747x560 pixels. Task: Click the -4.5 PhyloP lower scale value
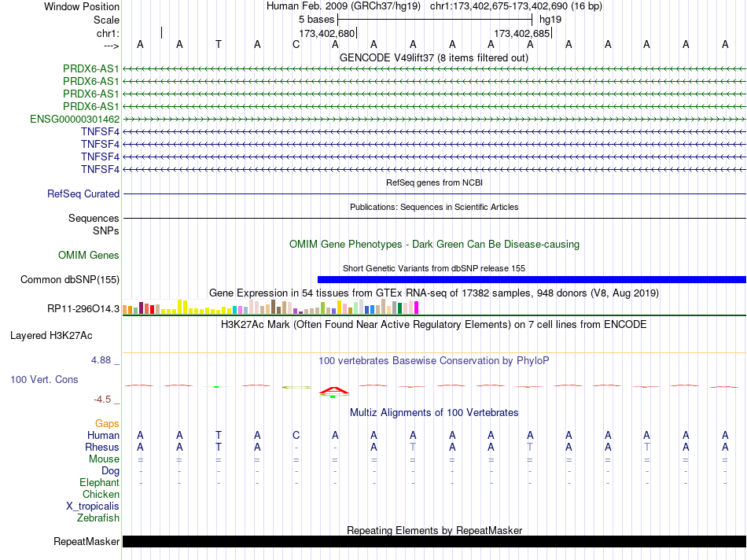102,400
